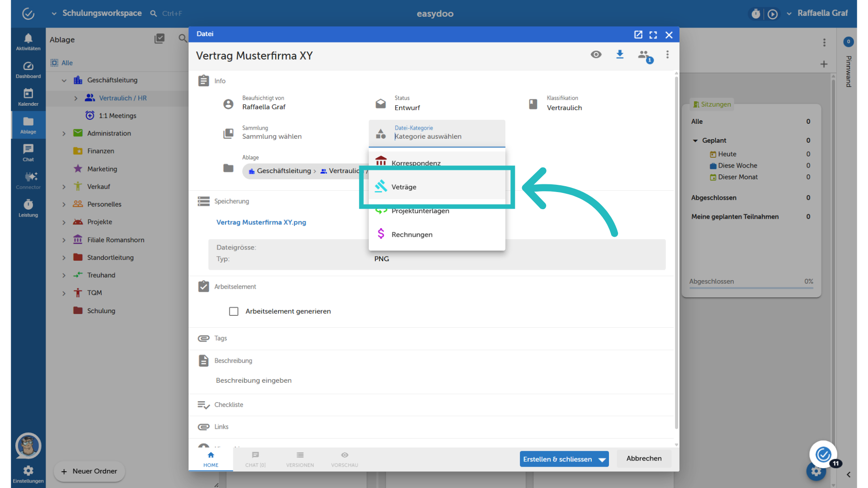868x488 pixels.
Task: Expand the Verkauf folder
Action: 64,187
